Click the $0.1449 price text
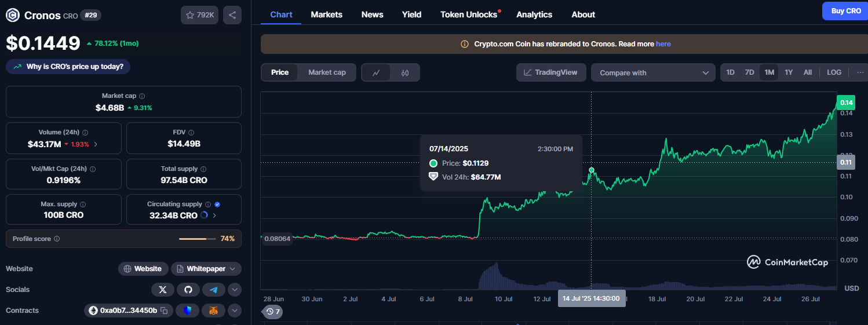The width and height of the screenshot is (868, 325). point(43,43)
